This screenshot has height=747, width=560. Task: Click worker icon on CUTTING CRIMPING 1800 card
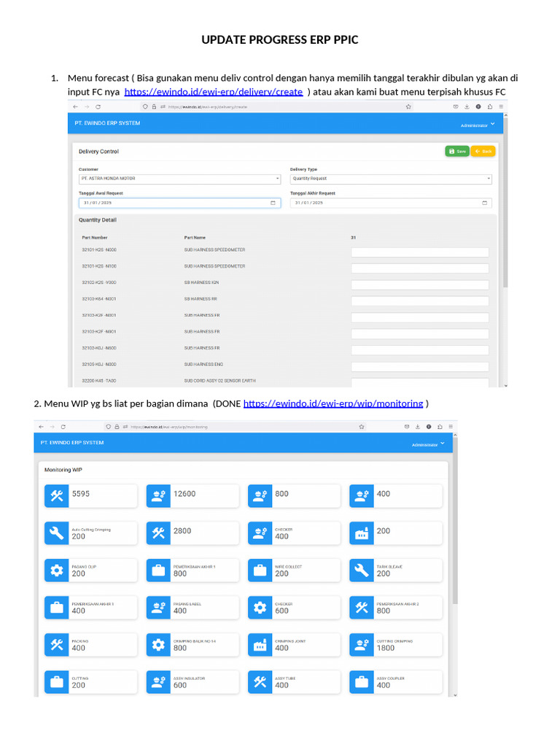click(362, 645)
